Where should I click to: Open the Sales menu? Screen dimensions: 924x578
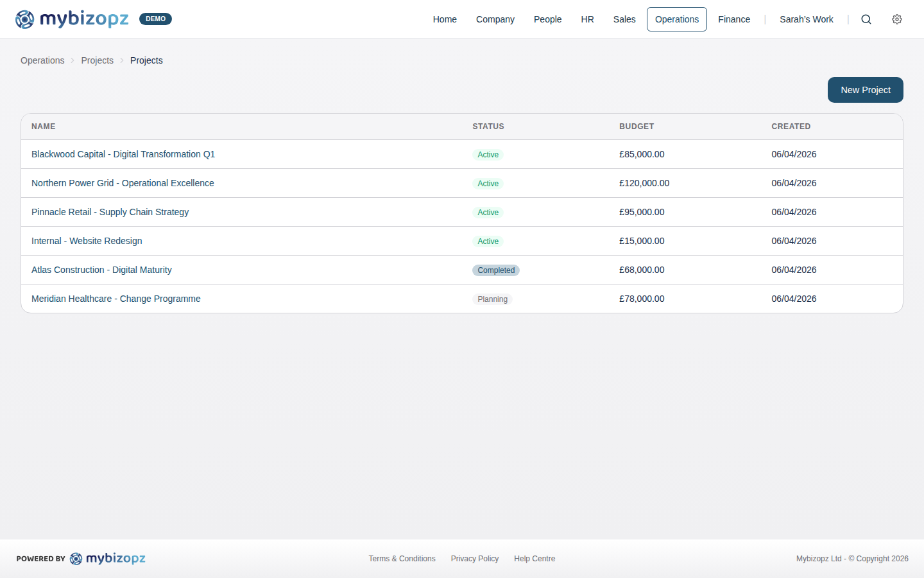[x=624, y=19]
